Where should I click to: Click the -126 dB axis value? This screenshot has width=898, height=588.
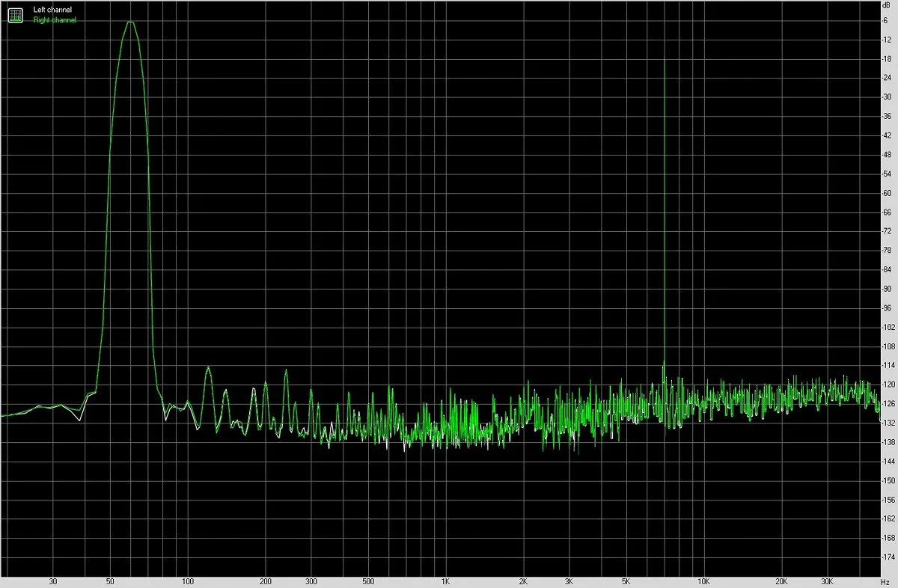[889, 404]
